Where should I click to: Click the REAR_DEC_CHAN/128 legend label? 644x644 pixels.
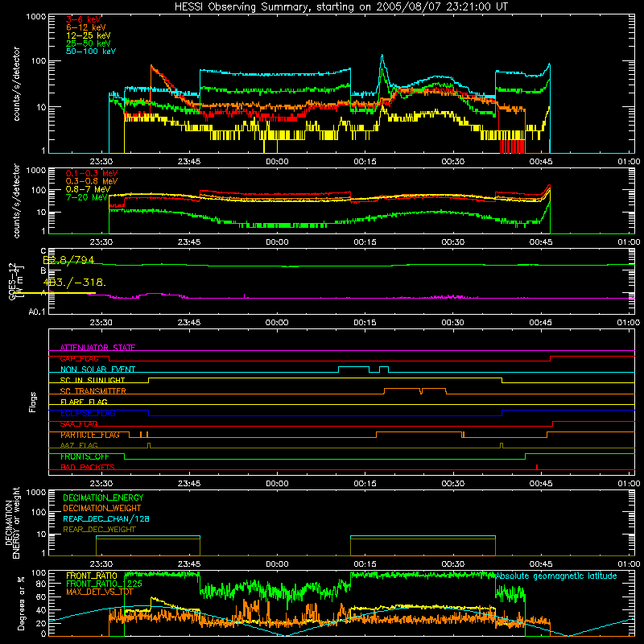coord(106,519)
